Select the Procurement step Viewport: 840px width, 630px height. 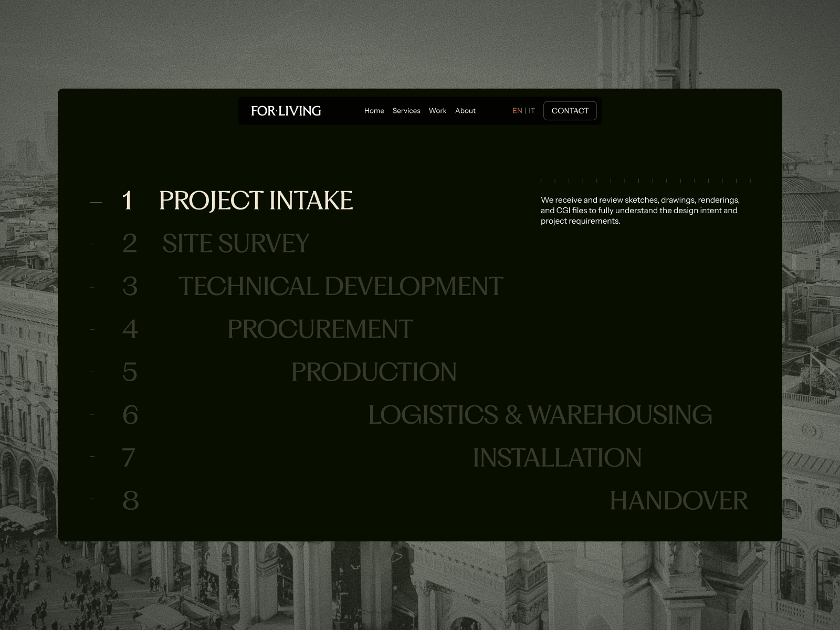coord(320,330)
